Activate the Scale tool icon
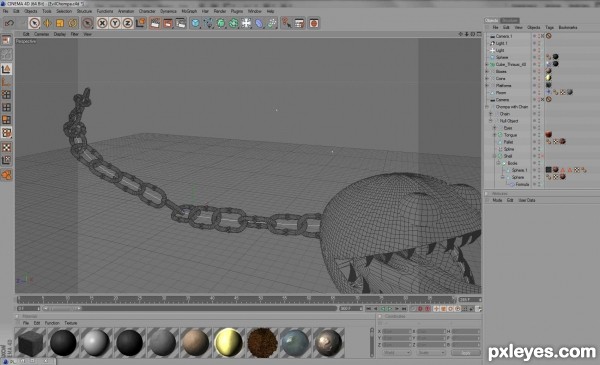600x365 pixels. point(60,23)
